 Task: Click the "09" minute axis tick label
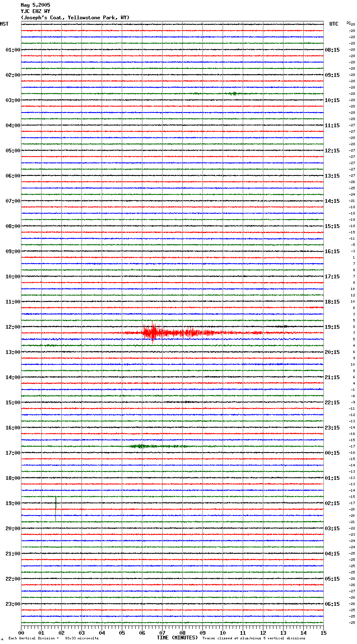[x=202, y=633]
